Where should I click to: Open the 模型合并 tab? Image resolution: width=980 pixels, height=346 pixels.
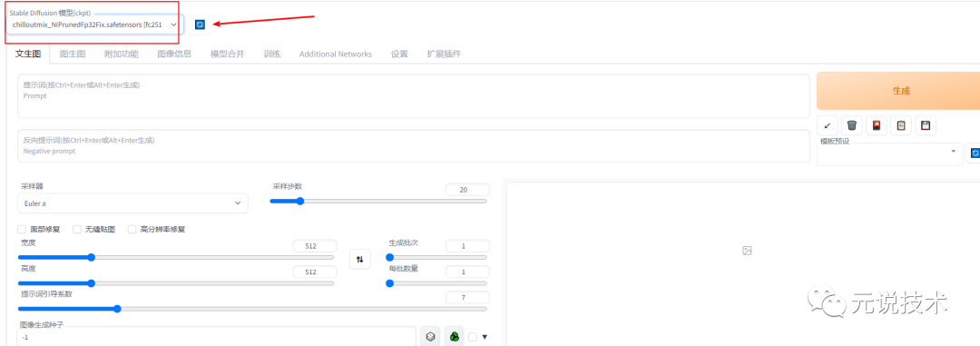228,54
